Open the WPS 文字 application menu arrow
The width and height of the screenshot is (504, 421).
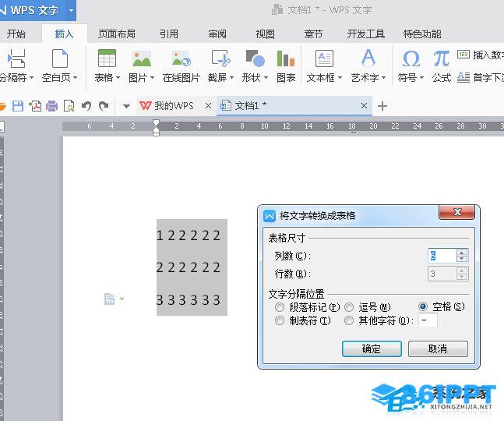pos(71,10)
